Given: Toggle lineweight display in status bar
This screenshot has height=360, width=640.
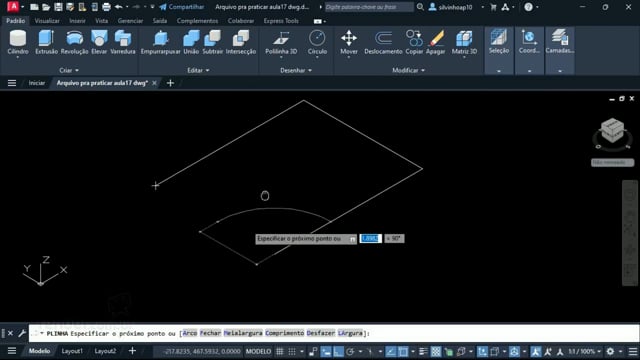Looking at the screenshot, I should pyautogui.click(x=423, y=351).
